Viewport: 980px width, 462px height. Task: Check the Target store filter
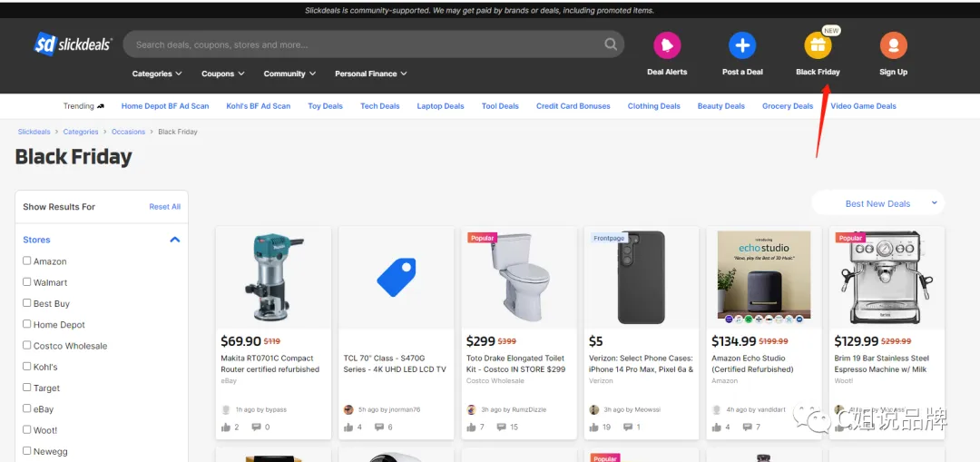click(27, 387)
